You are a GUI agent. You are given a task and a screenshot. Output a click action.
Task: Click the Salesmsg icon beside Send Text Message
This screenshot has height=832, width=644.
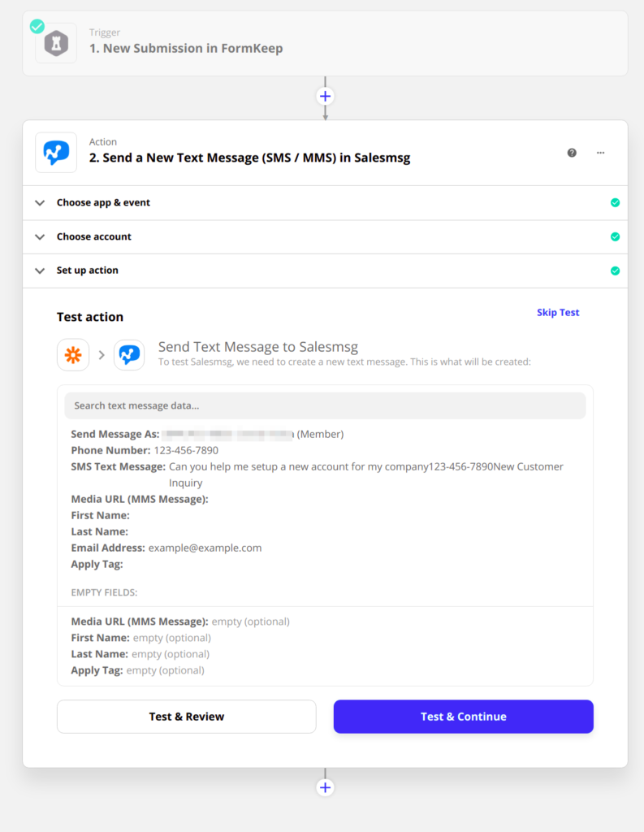pyautogui.click(x=129, y=355)
